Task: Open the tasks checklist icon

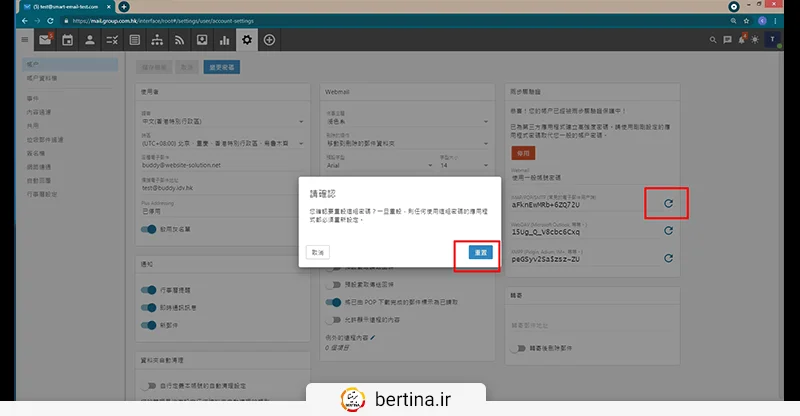Action: [x=113, y=40]
